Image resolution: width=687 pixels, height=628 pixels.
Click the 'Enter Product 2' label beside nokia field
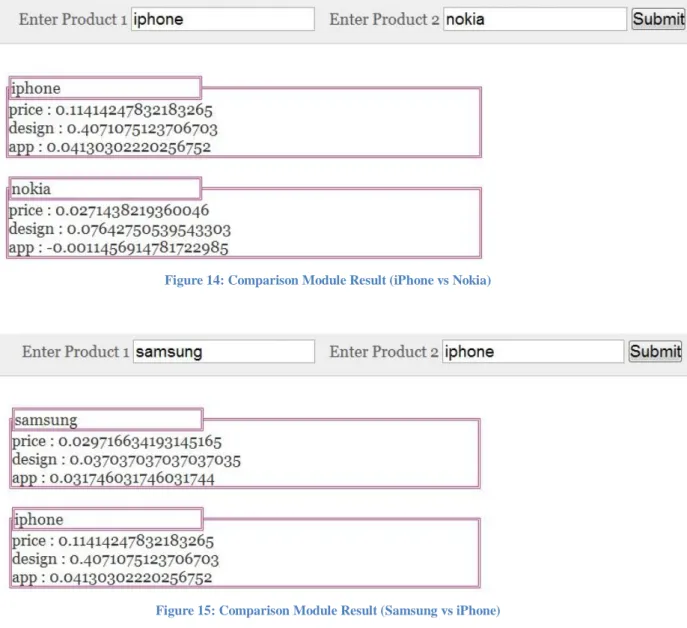click(x=384, y=19)
